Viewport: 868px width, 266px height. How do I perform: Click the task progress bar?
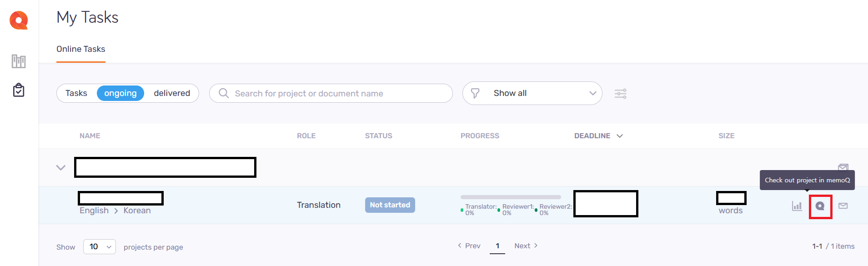click(511, 197)
